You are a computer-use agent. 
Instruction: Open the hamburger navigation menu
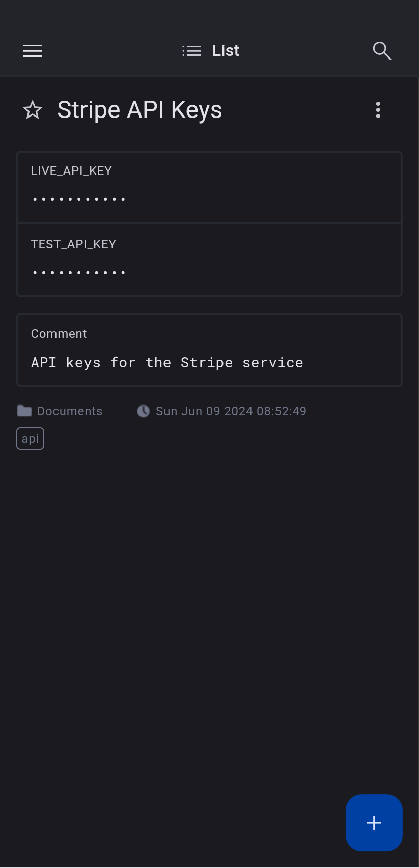coord(33,51)
